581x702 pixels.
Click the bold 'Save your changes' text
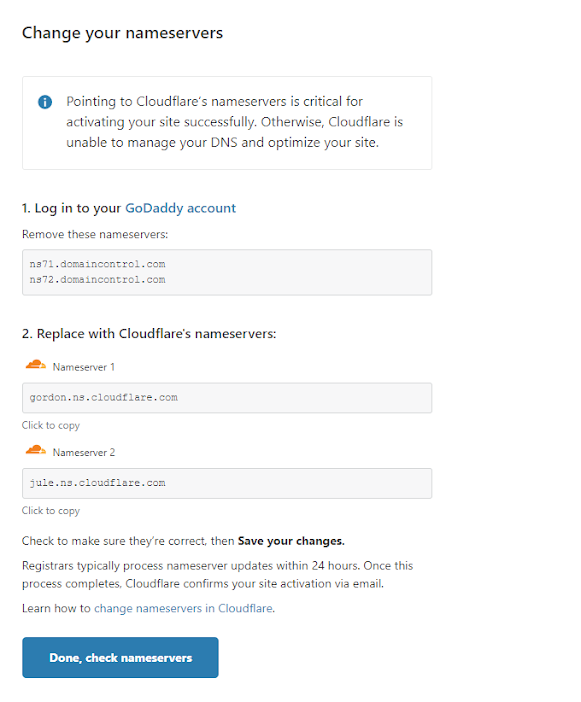click(x=291, y=541)
